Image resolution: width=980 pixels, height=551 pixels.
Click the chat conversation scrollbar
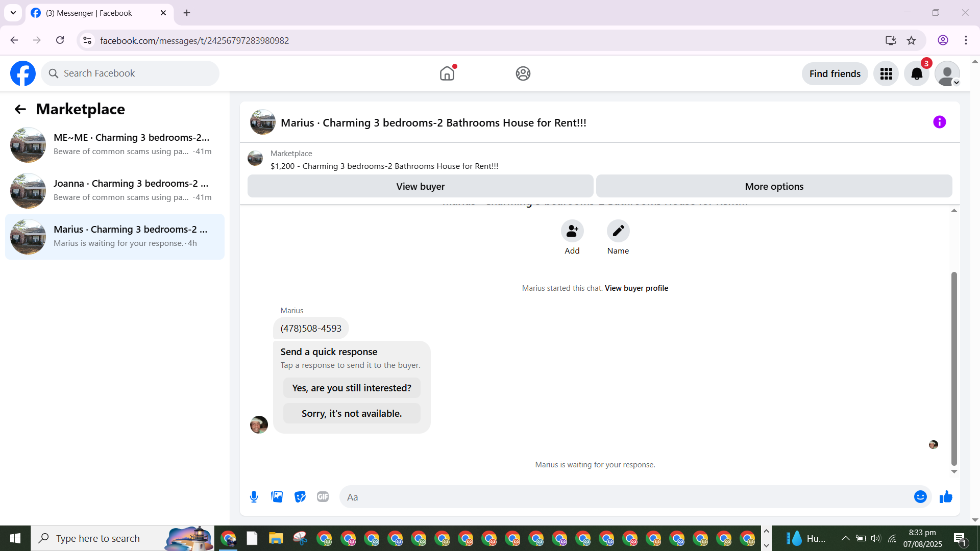point(954,368)
